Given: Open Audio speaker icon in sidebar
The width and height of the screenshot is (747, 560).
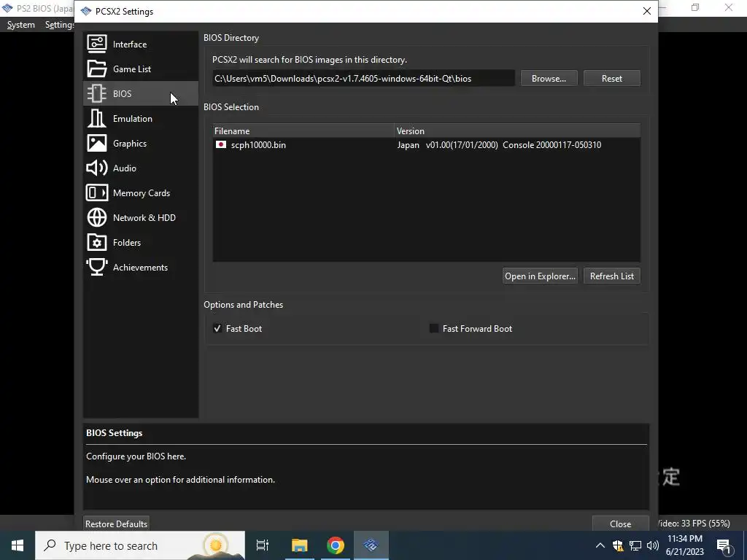Looking at the screenshot, I should 97,168.
